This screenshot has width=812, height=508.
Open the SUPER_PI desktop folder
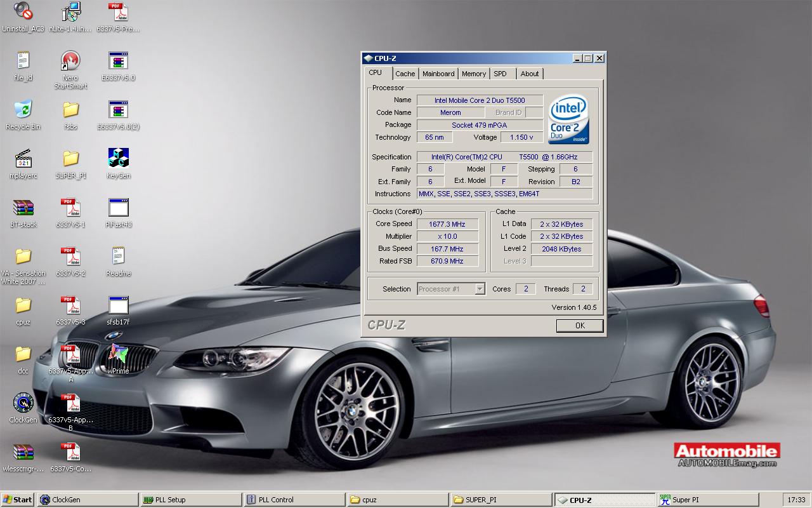click(71, 158)
